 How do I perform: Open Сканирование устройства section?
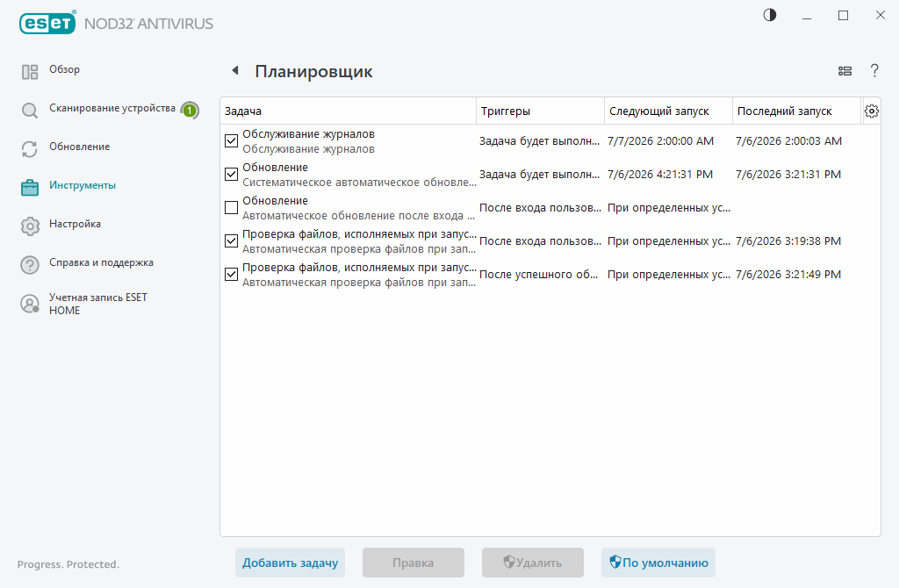click(112, 108)
